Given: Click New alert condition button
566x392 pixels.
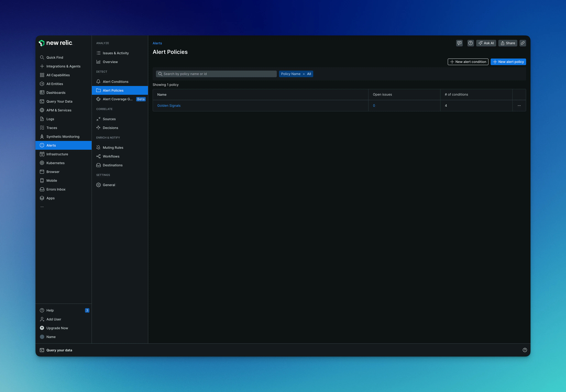Looking at the screenshot, I should click(468, 62).
